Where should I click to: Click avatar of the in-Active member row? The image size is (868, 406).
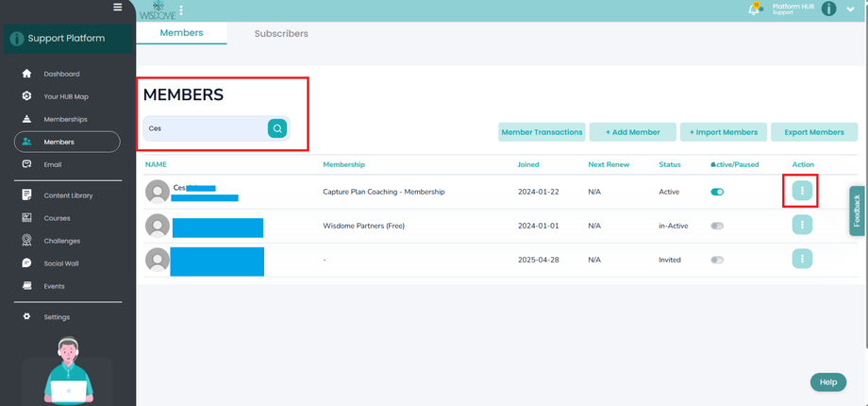coord(158,226)
